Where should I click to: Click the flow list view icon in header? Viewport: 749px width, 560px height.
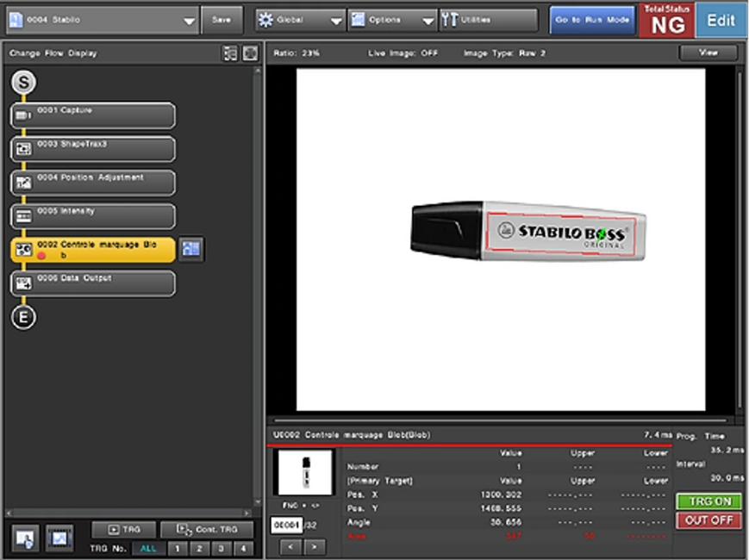coord(230,53)
